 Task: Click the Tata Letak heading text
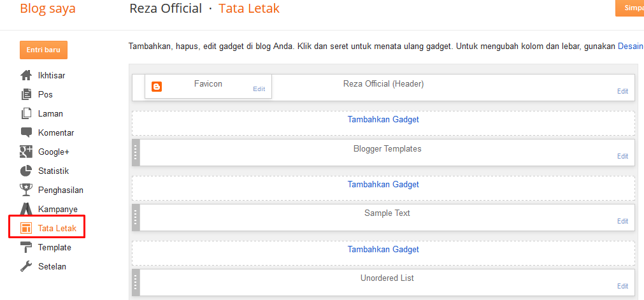pyautogui.click(x=249, y=9)
